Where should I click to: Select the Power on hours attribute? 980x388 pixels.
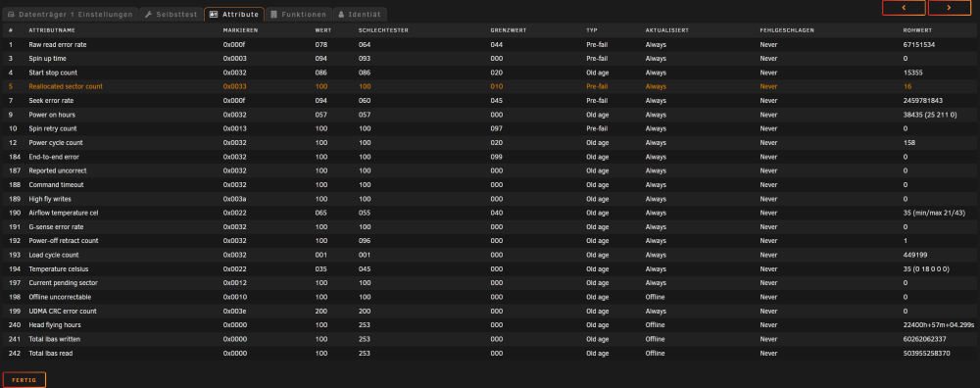[52, 115]
